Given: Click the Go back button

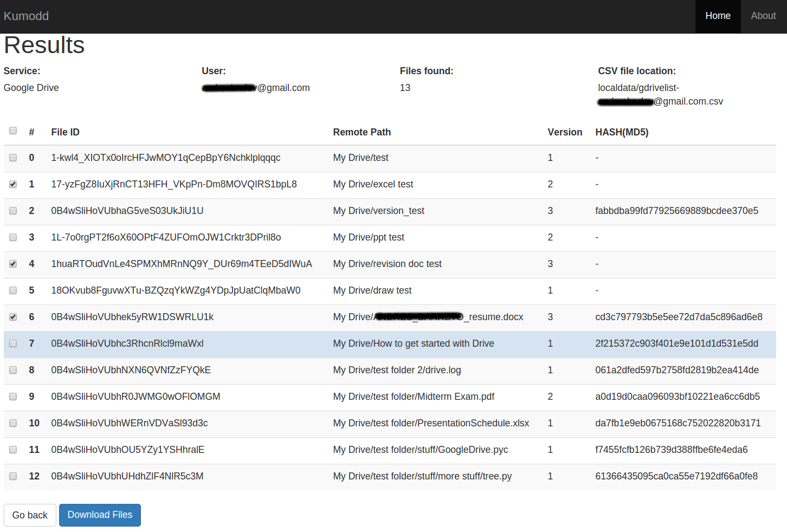Looking at the screenshot, I should pos(30,515).
